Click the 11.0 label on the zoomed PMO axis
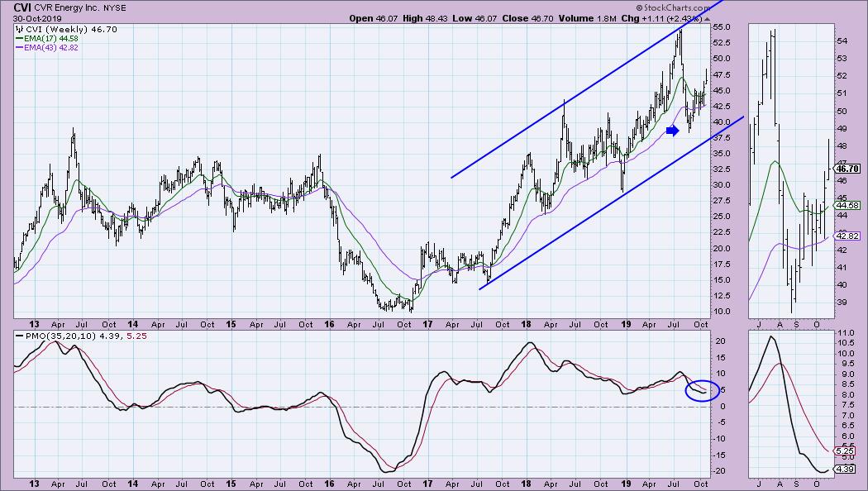This screenshot has height=491, width=868. tap(846, 333)
